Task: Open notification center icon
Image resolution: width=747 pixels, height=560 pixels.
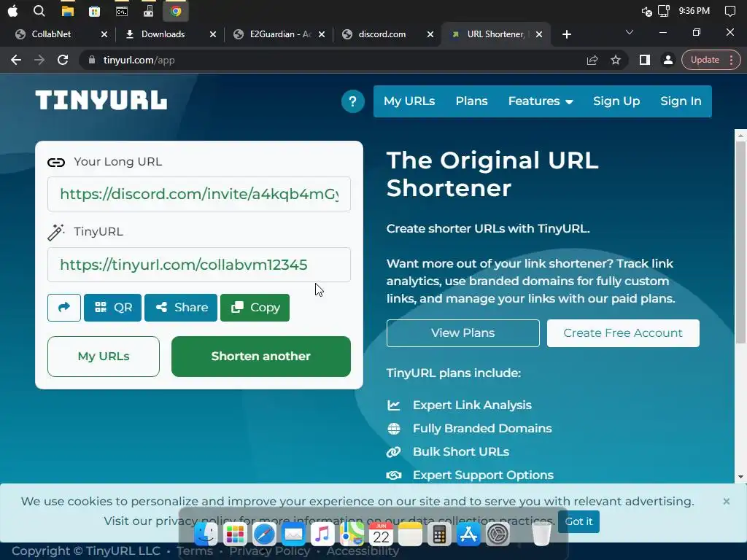Action: coord(729,11)
